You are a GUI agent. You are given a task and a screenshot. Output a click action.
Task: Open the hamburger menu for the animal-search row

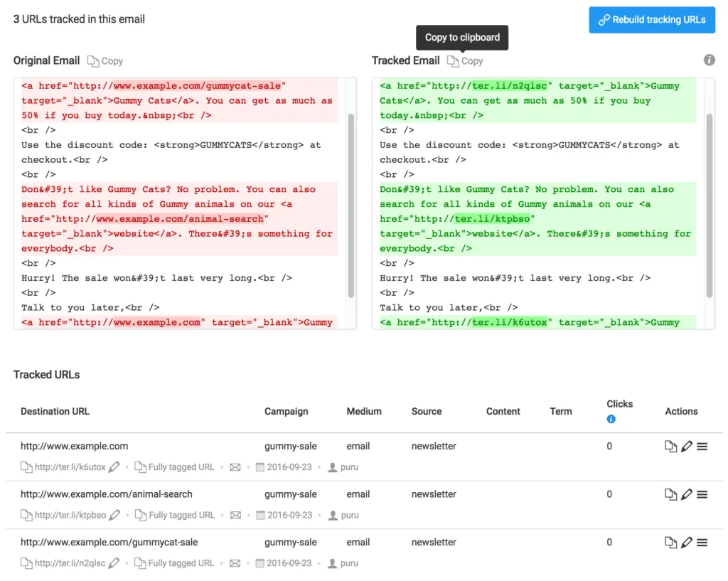[x=702, y=494]
